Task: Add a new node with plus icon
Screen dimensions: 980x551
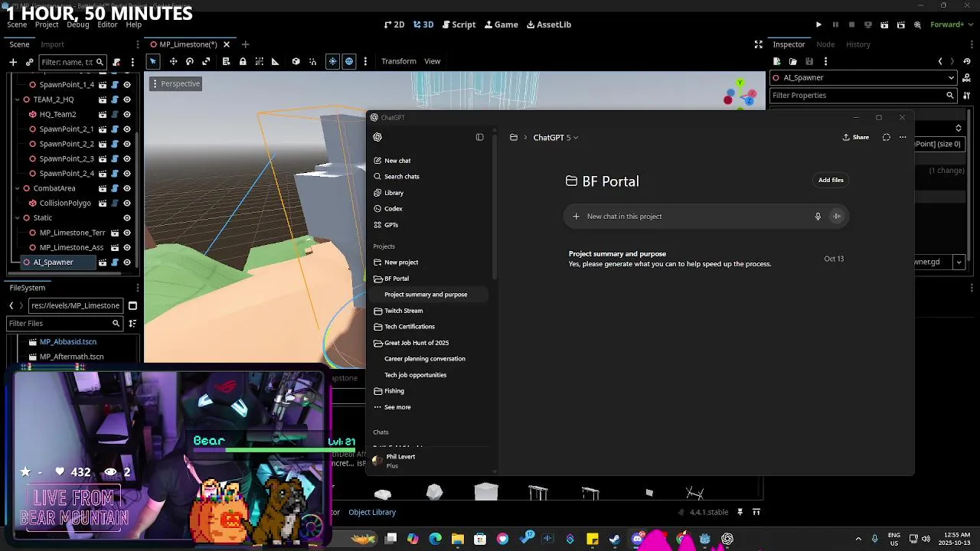Action: click(x=13, y=62)
